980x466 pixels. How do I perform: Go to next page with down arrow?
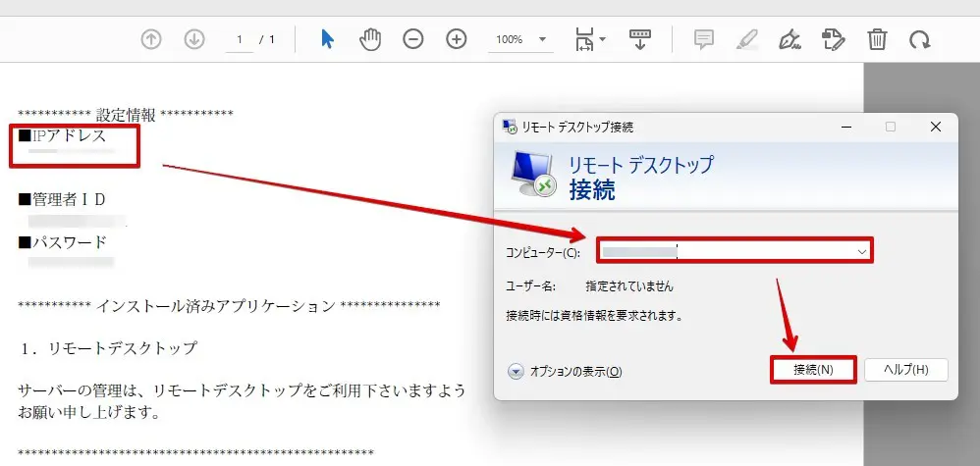(x=194, y=39)
